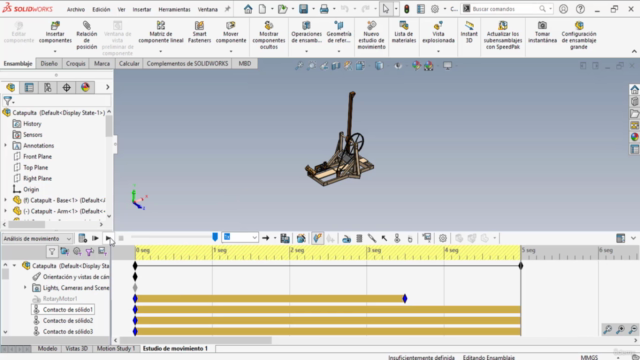Toggle autokey button in motion toolbar
Image resolution: width=640 pixels, height=360 pixels.
coord(317,238)
